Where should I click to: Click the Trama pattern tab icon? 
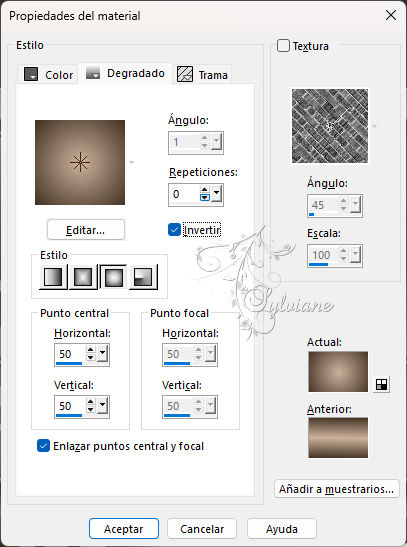pos(185,74)
